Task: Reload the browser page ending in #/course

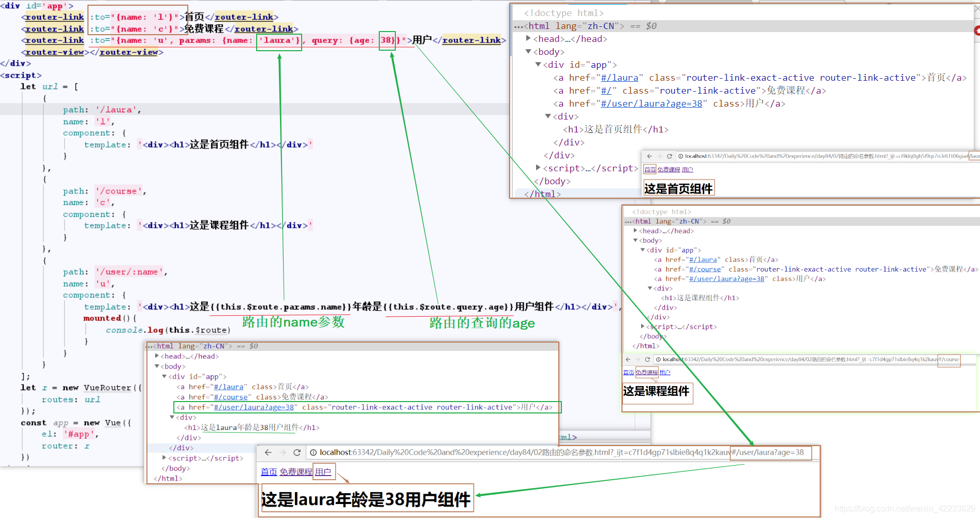Action: (647, 359)
